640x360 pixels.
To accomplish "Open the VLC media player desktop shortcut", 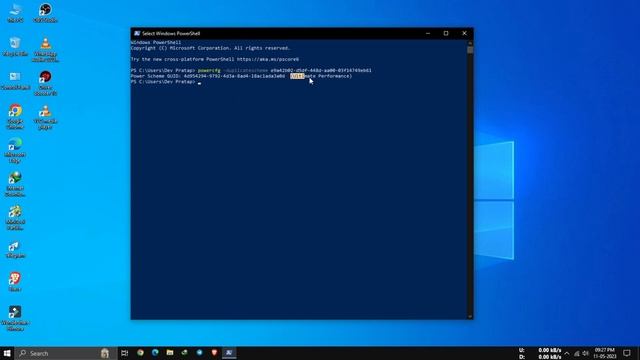I will pos(45,117).
